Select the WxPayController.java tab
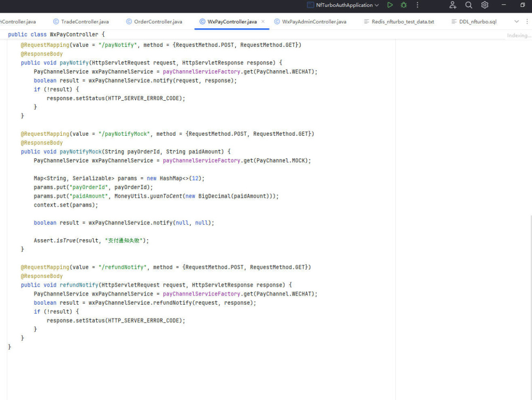This screenshot has width=532, height=400. tap(232, 21)
